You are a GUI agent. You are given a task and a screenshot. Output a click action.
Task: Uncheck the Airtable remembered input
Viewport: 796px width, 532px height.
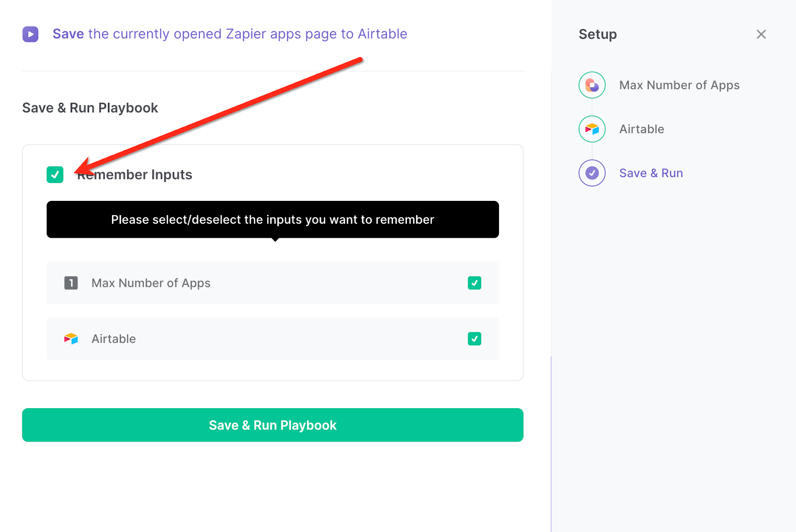(475, 339)
